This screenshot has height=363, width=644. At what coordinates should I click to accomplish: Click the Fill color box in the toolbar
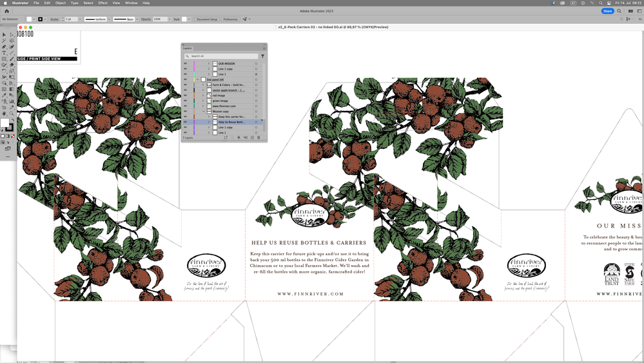tap(5, 123)
